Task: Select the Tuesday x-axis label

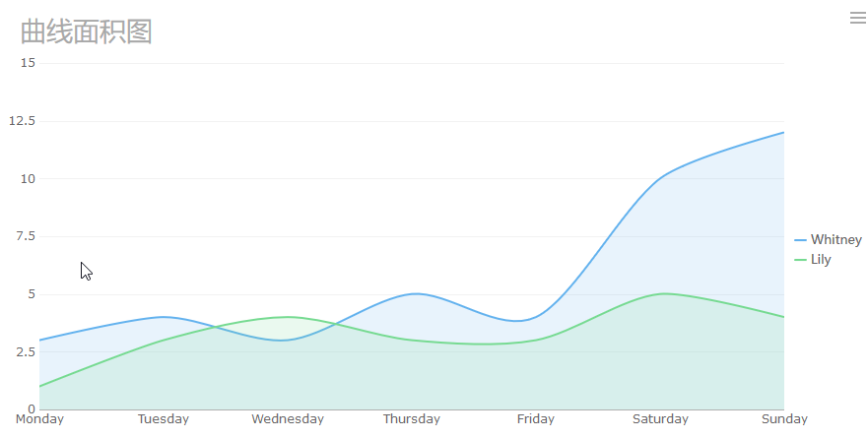Action: pos(164,419)
